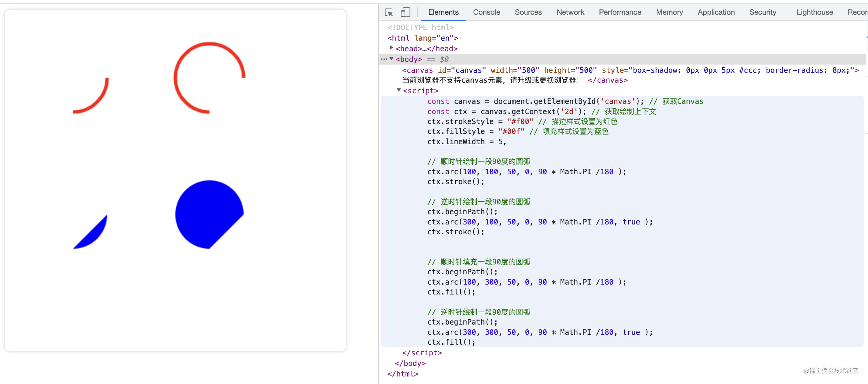Select the Memory tab

669,12
